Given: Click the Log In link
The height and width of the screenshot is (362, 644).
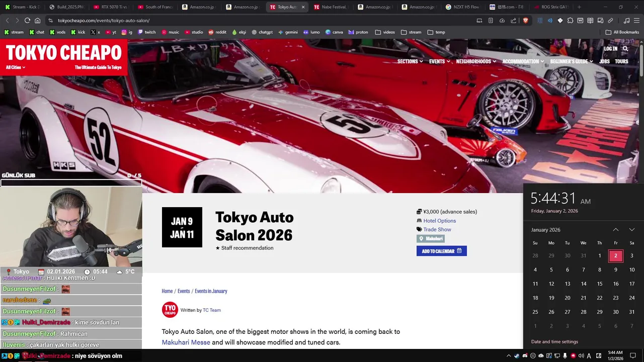Looking at the screenshot, I should (611, 49).
